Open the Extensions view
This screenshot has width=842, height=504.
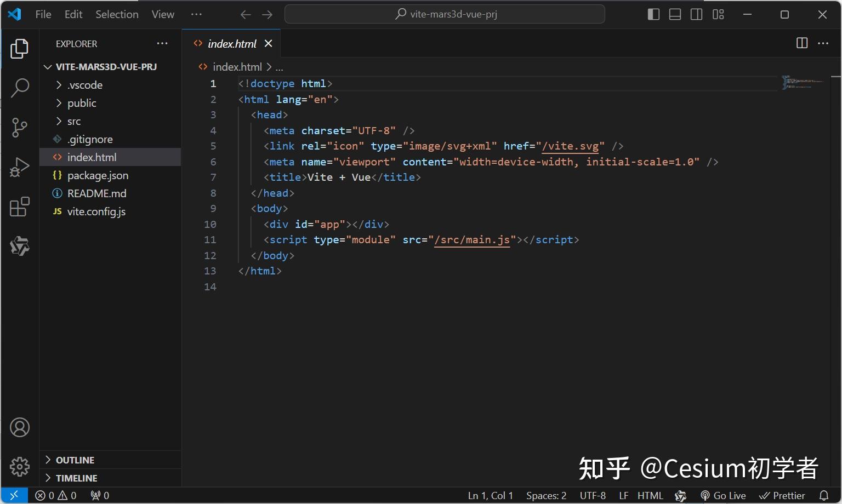(20, 207)
